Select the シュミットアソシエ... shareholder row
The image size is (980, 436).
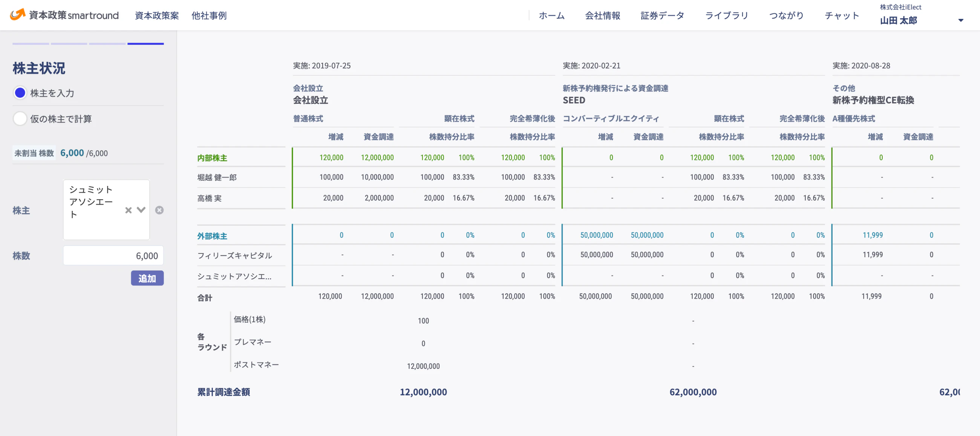[234, 276]
